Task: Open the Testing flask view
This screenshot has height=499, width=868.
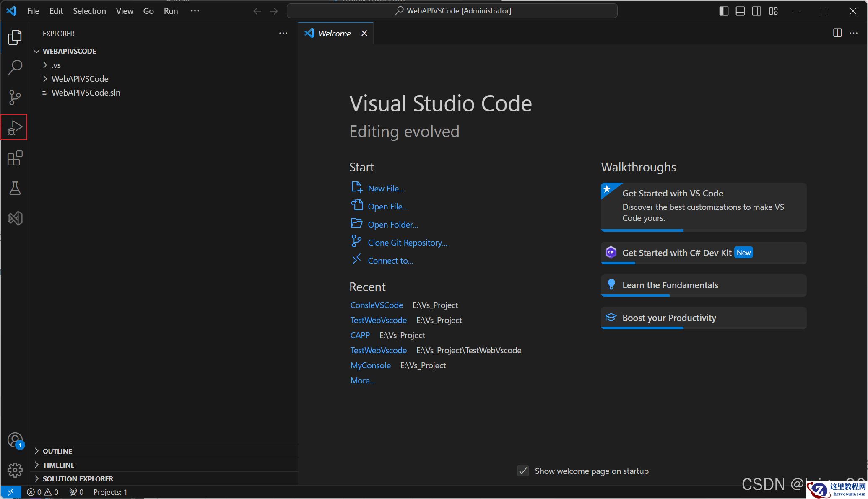Action: coord(15,188)
